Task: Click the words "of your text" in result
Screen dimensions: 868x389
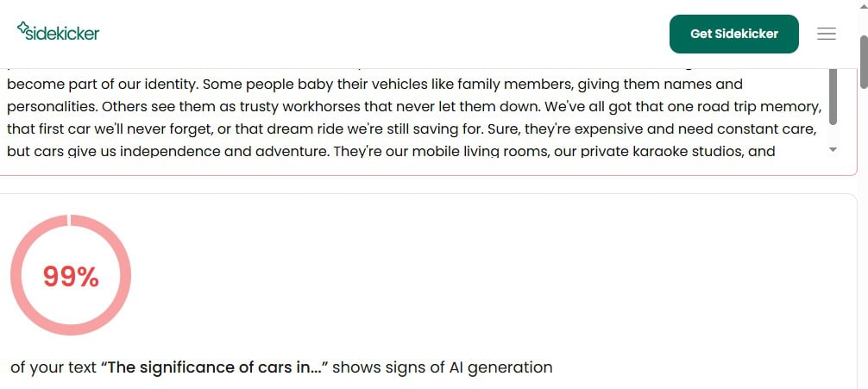Action: point(53,367)
